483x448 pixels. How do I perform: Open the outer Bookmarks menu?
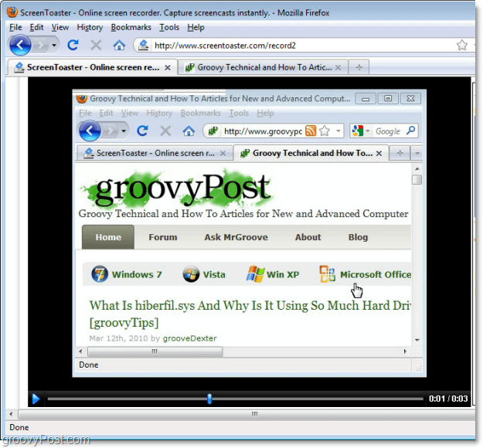[x=131, y=27]
